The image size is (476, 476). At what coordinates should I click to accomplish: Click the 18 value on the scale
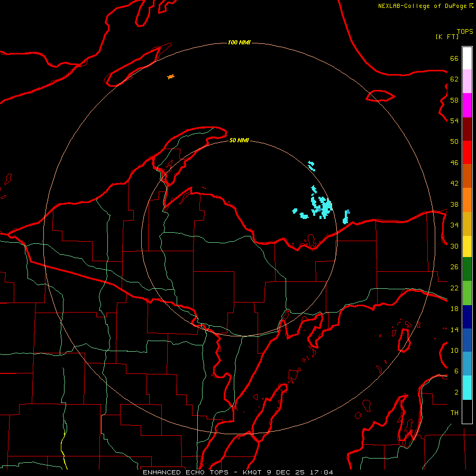coord(454,309)
